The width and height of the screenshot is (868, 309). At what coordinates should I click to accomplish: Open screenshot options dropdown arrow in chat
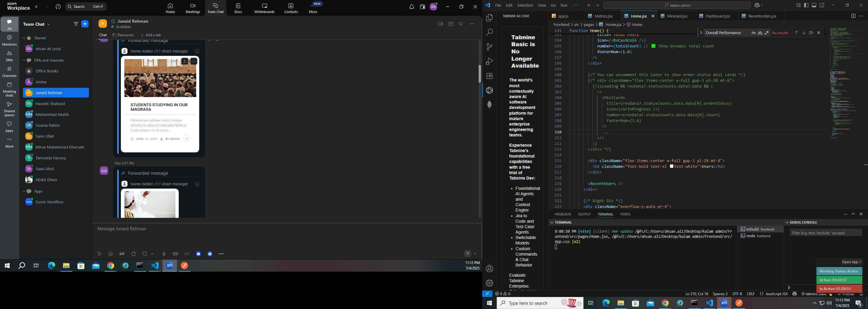152,254
